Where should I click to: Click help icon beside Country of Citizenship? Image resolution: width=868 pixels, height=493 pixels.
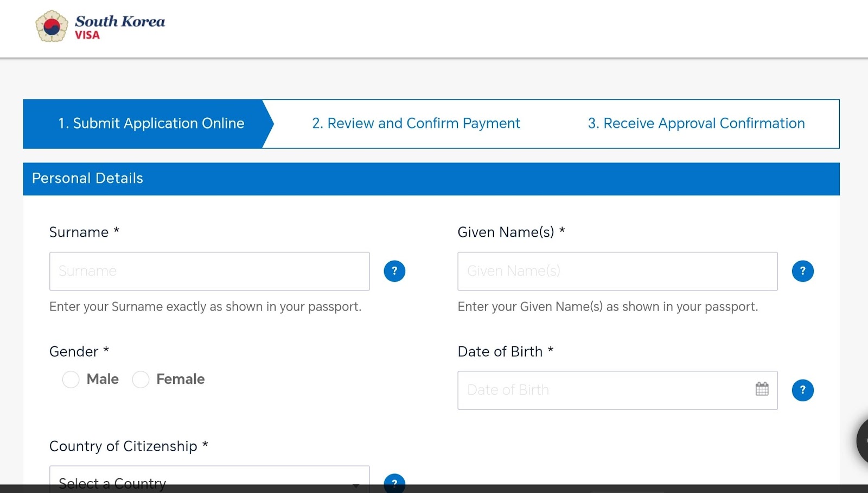click(394, 482)
